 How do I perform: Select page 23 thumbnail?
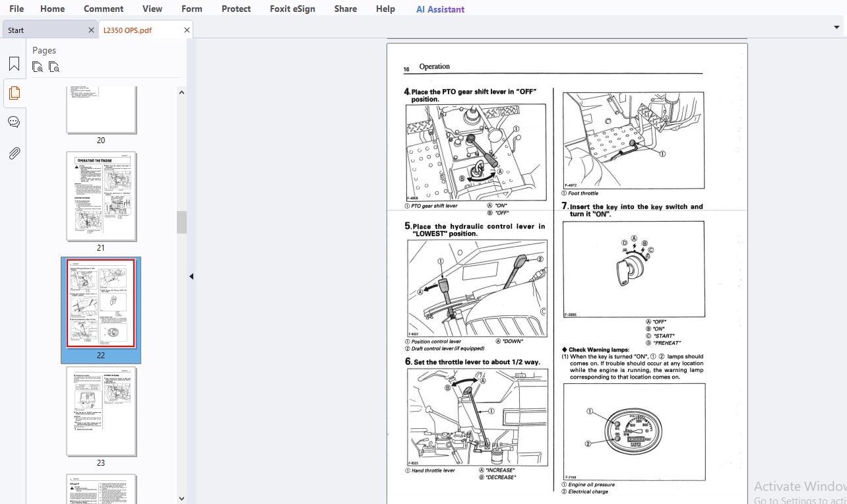pos(101,411)
